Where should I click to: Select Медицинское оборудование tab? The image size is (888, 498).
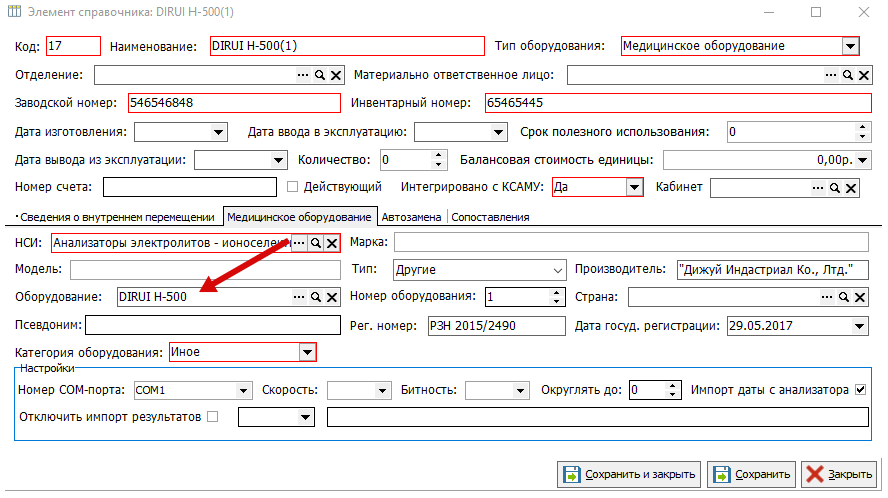[299, 217]
